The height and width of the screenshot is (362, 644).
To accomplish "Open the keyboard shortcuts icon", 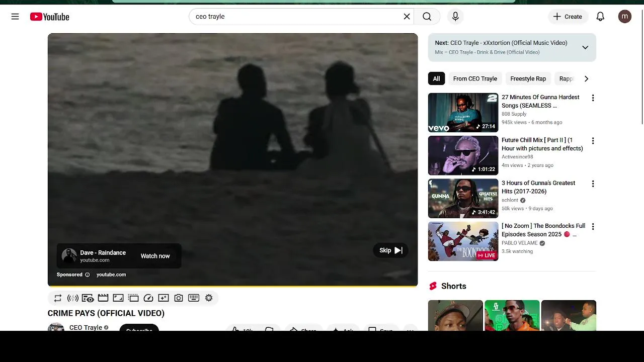I will [194, 298].
